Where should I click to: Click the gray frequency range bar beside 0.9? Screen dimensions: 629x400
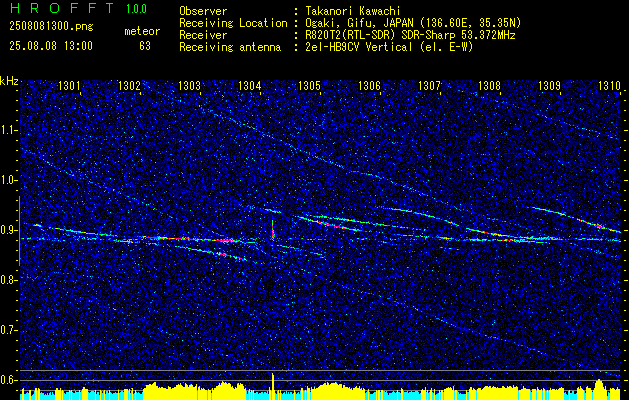coord(19,231)
